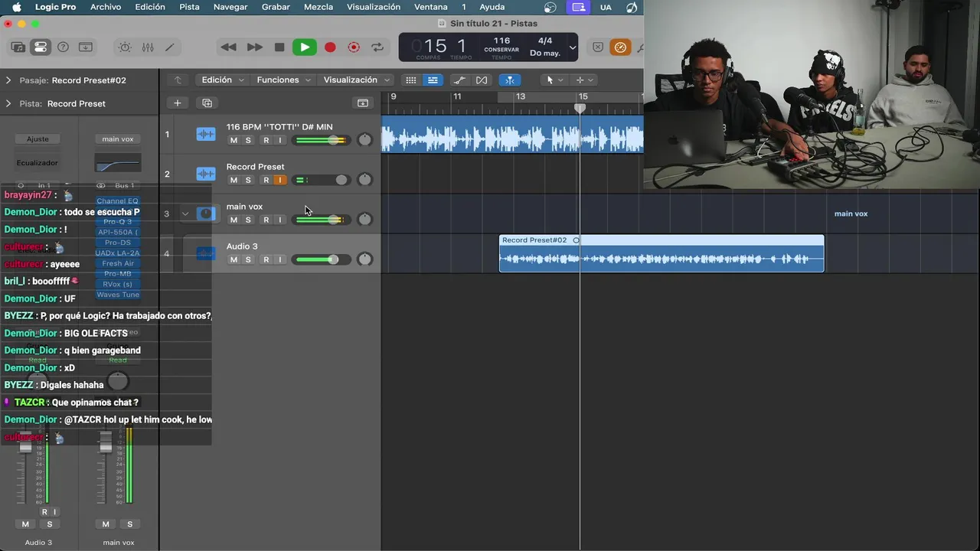Screen dimensions: 980x551
Task: Open the Archivo menu
Action: (x=106, y=7)
